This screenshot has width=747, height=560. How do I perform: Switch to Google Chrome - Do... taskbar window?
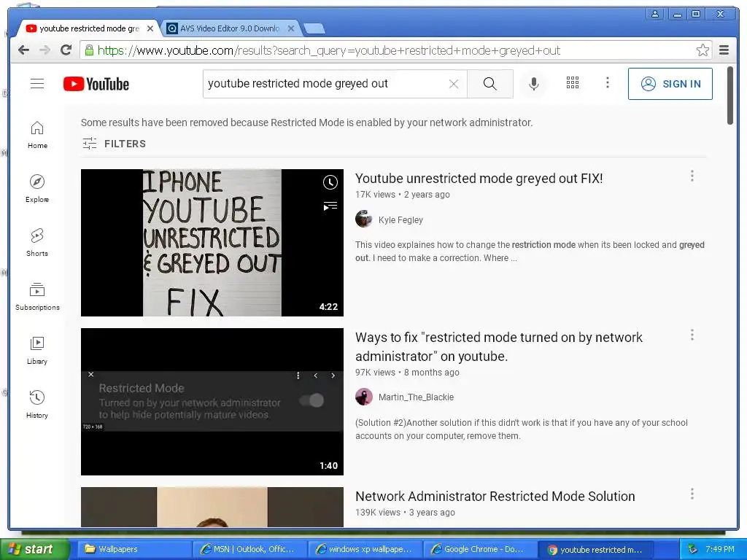pos(480,549)
